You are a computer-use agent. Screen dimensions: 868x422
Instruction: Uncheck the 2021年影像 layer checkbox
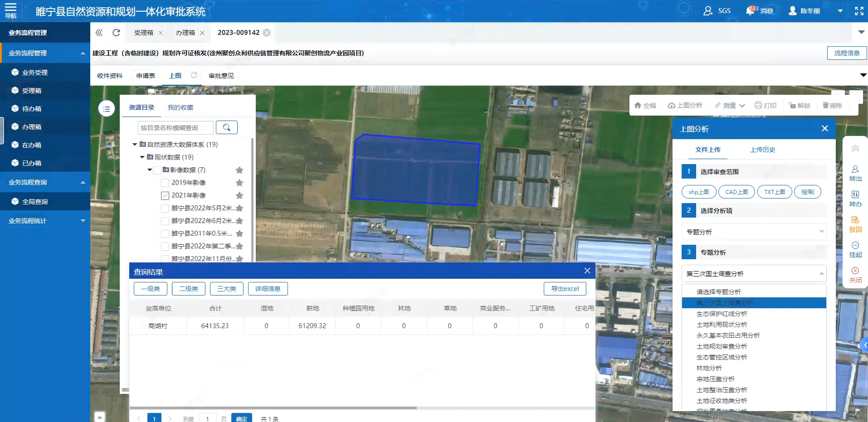click(165, 196)
